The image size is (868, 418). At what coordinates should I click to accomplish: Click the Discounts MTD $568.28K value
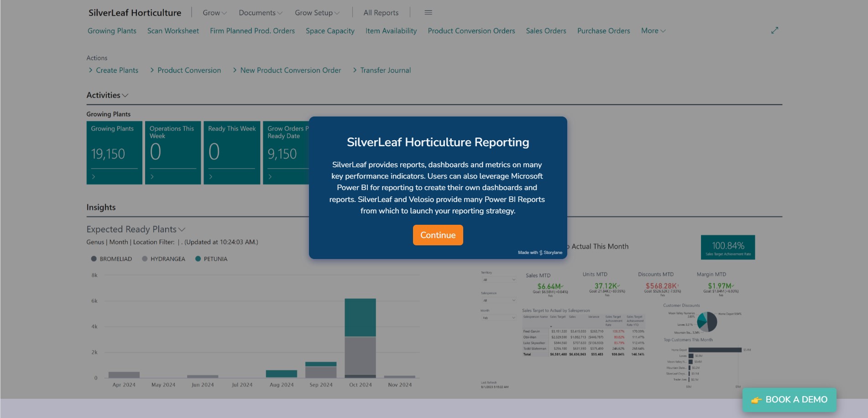tap(662, 286)
